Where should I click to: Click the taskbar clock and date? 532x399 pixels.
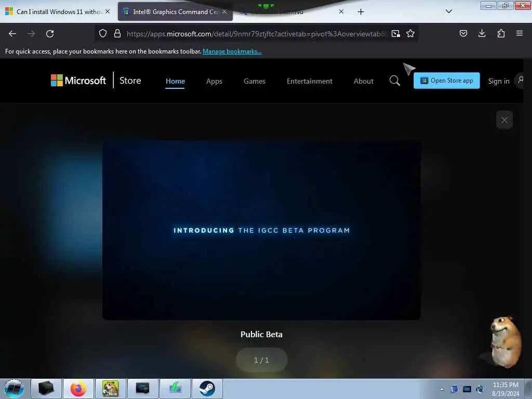506,389
